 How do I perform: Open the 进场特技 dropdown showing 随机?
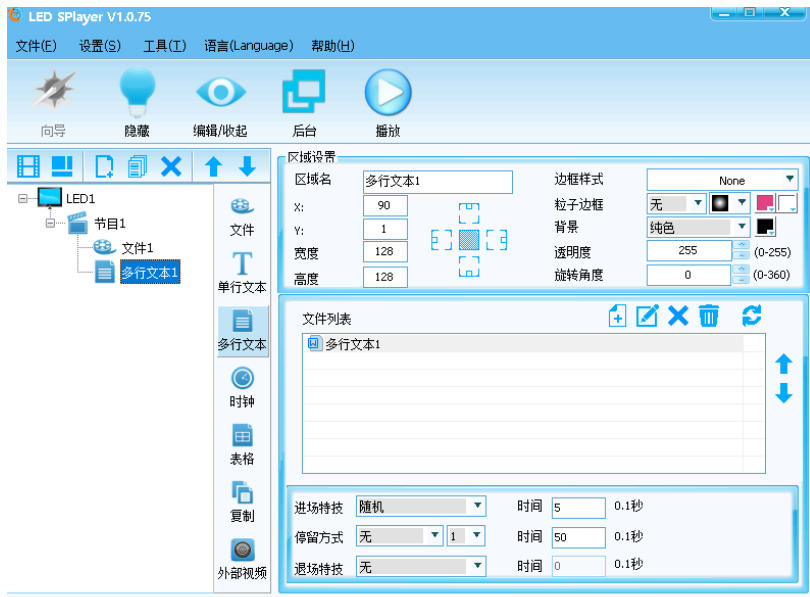pos(420,507)
